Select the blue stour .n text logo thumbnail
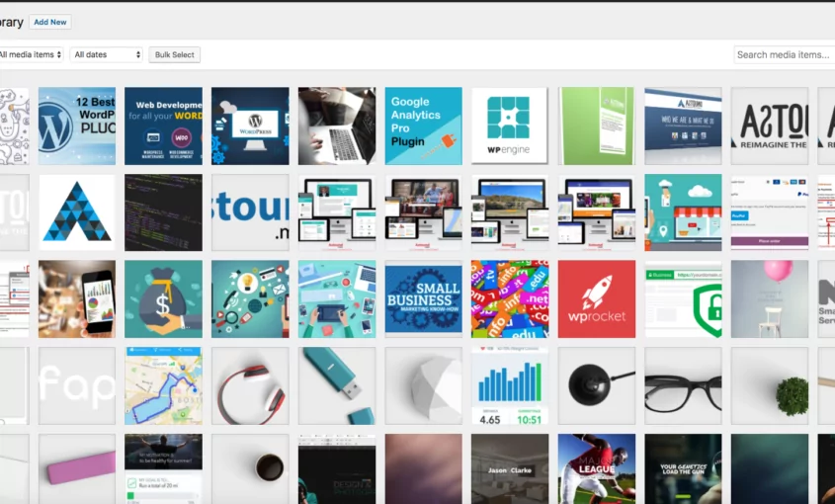 (x=250, y=212)
